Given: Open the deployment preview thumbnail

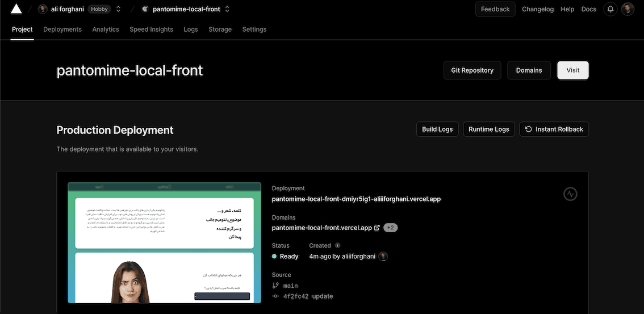Looking at the screenshot, I should pyautogui.click(x=164, y=242).
